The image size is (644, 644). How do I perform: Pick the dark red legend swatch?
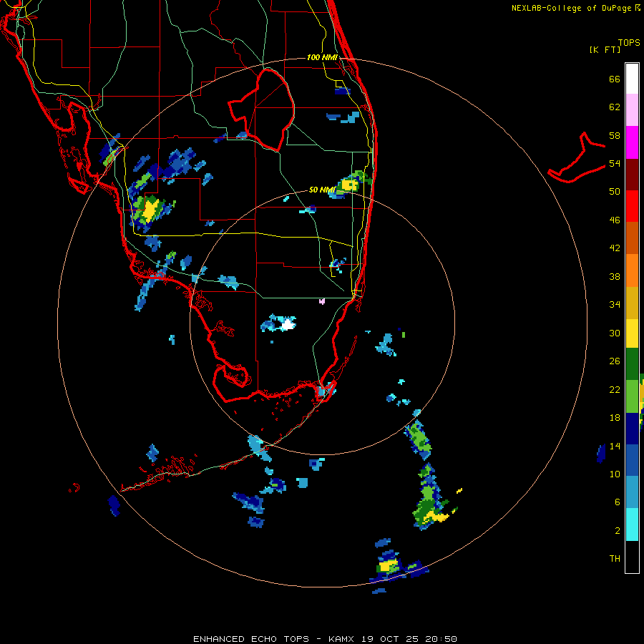pos(632,175)
